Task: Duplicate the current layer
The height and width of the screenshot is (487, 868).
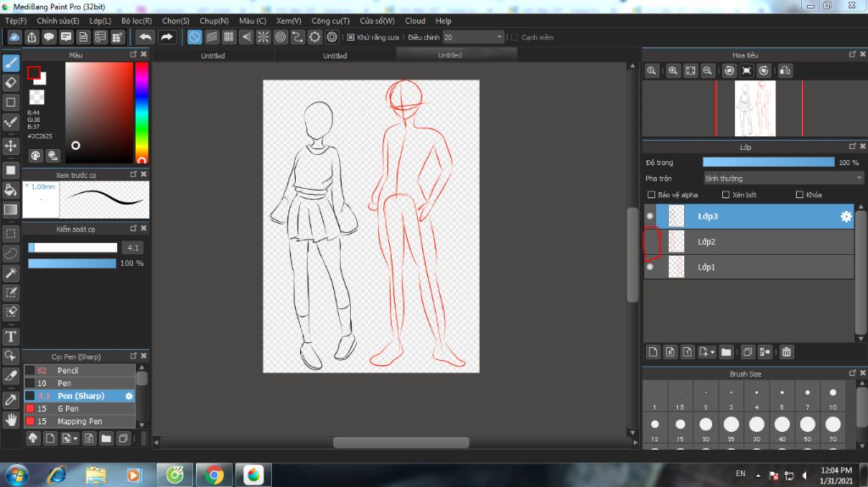Action: 748,352
